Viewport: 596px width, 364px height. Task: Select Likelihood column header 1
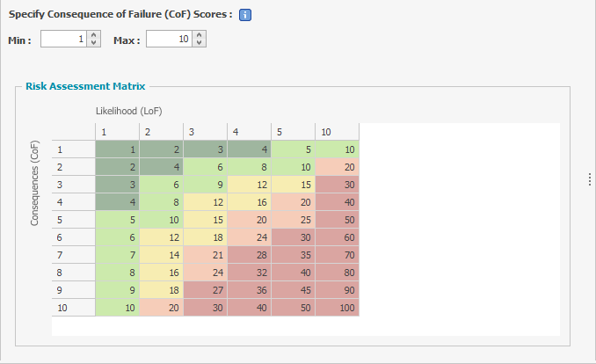coord(117,132)
